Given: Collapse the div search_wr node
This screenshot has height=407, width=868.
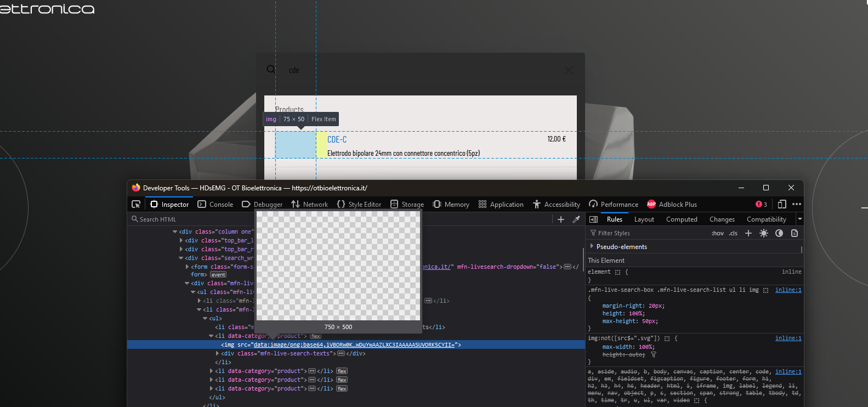Looking at the screenshot, I should click(x=181, y=258).
